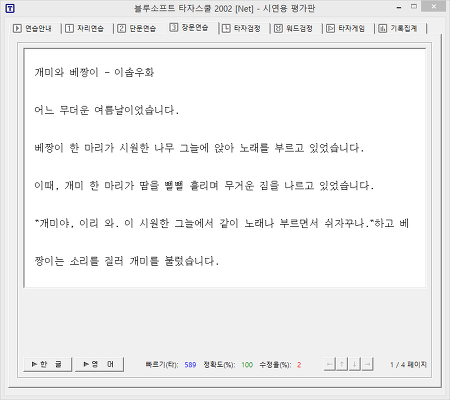The width and height of the screenshot is (450, 400).
Task: Click the accuracy value 100
Action: (x=247, y=365)
